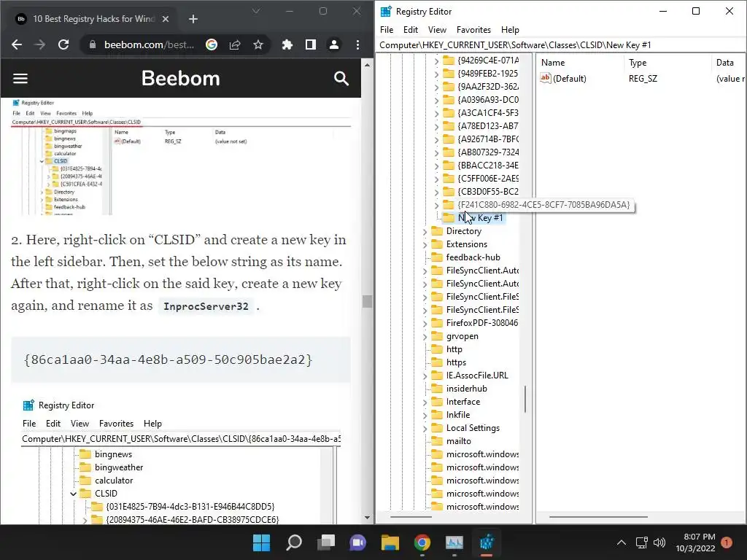Open Registry Editor Edit menu
This screenshot has height=560, width=747.
411,29
